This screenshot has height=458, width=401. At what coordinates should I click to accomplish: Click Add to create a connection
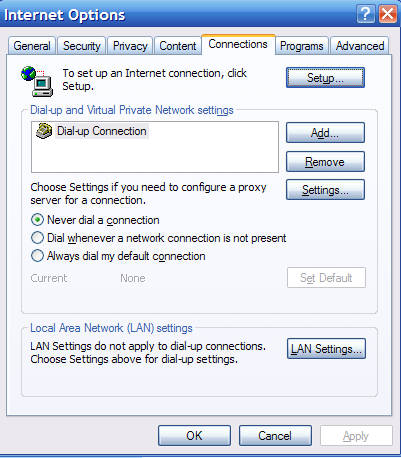325,133
